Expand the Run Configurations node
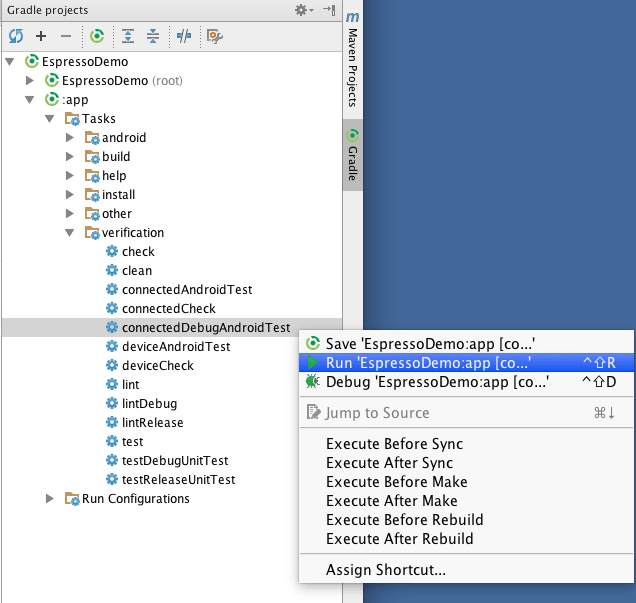 49,498
